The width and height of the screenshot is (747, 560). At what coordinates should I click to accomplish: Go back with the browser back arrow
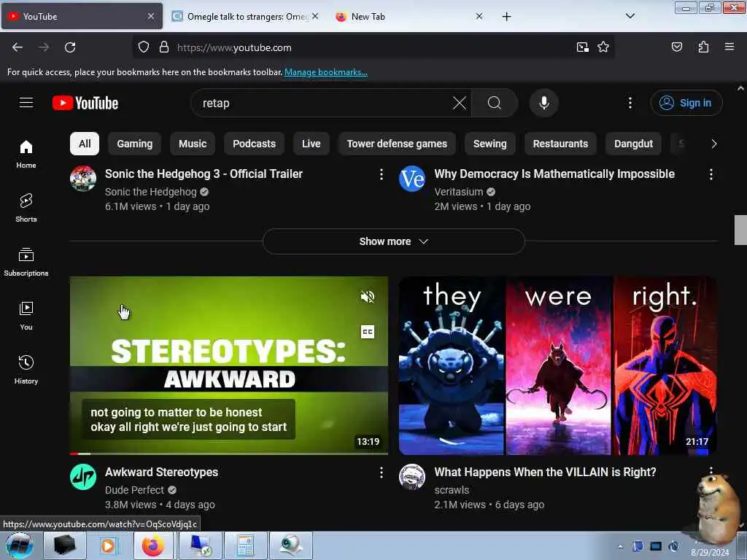[x=18, y=47]
